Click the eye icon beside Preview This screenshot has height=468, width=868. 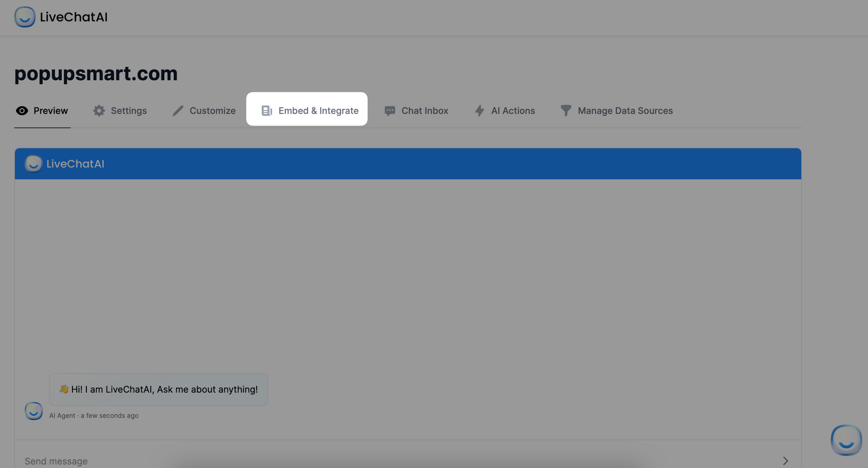click(x=22, y=111)
